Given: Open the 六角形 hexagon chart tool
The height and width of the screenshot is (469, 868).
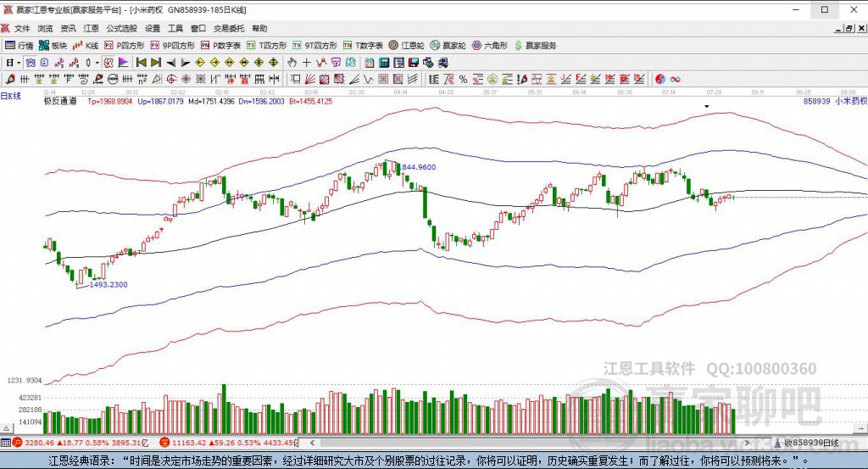Looking at the screenshot, I should coord(489,46).
